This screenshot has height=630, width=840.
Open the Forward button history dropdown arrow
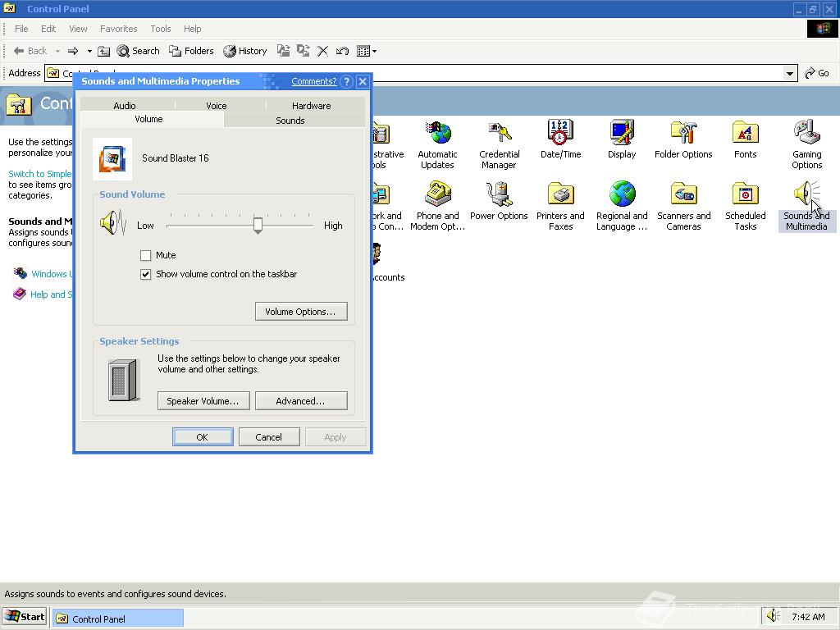[x=89, y=51]
